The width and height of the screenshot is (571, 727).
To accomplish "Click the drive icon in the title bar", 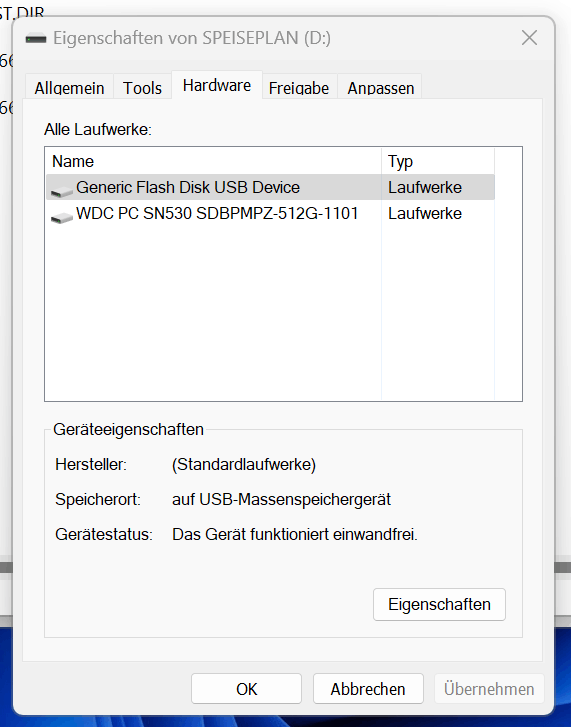I will 36,38.
